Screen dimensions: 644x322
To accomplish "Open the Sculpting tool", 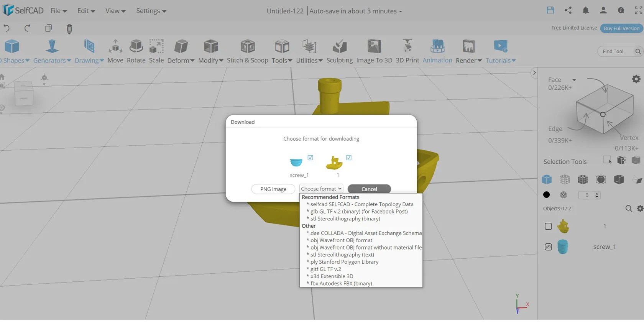I will click(340, 51).
